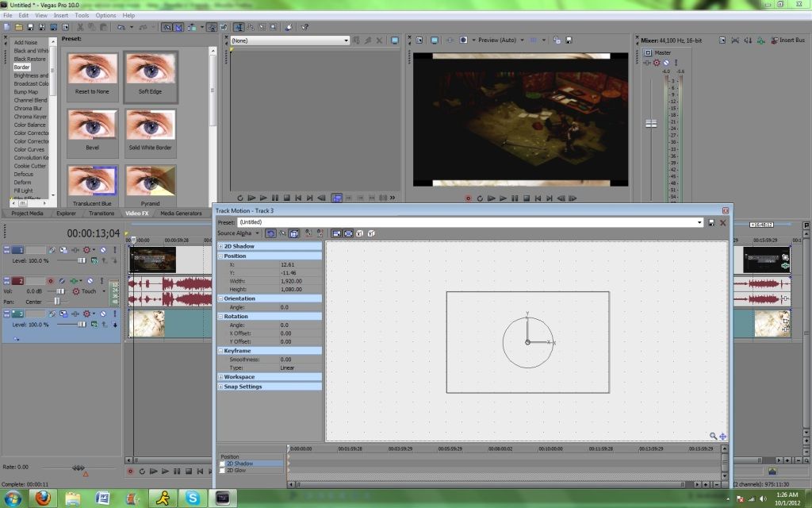This screenshot has width=812, height=508.
Task: Select Soft Edge border preset thumbnail
Action: pyautogui.click(x=151, y=77)
